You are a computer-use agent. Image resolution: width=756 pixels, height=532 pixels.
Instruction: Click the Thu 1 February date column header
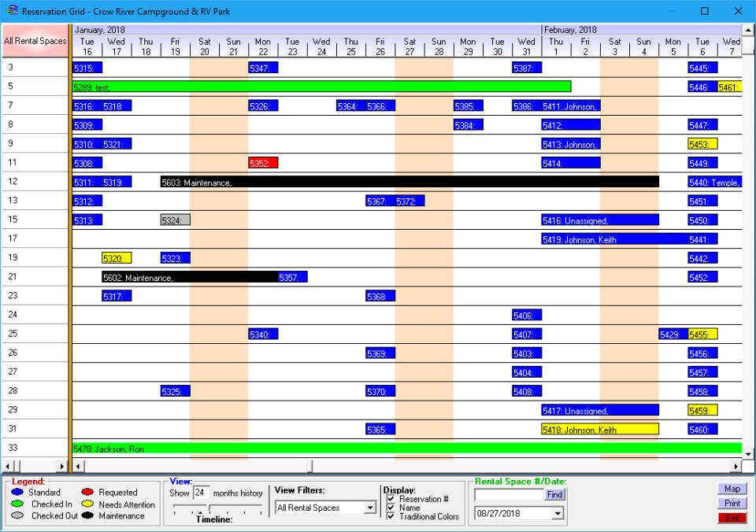click(x=557, y=46)
